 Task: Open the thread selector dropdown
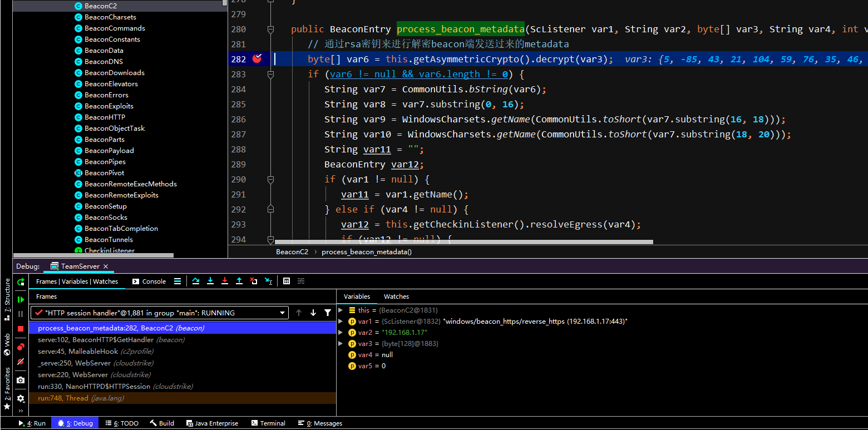(283, 313)
